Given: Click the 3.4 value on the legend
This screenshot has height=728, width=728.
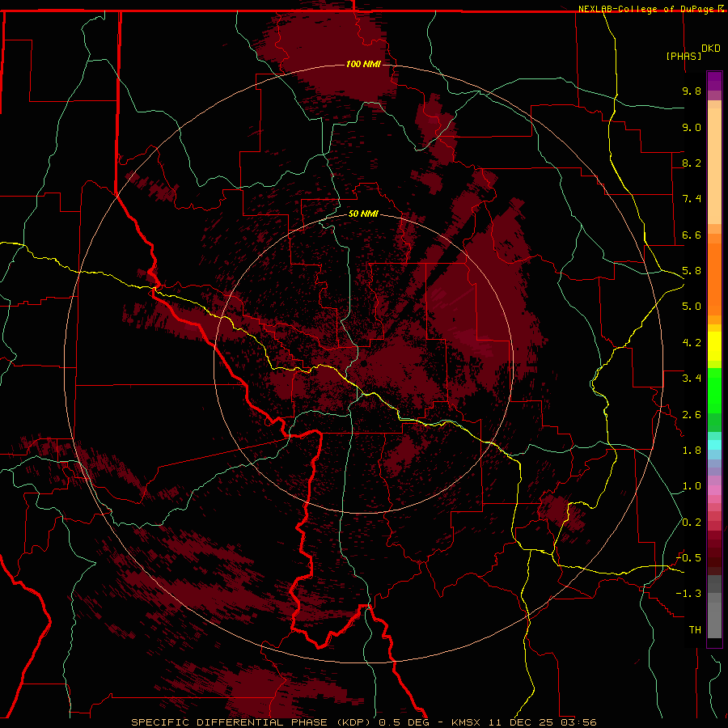Looking at the screenshot, I should [692, 379].
